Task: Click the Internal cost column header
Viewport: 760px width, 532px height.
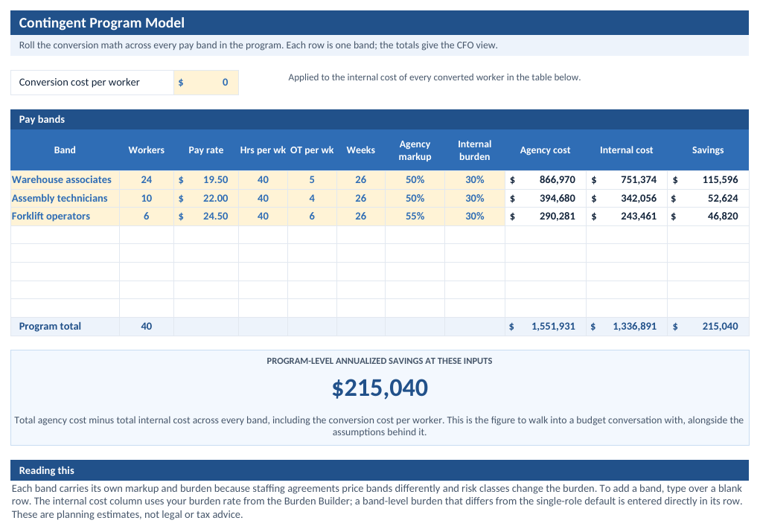Action: (627, 150)
